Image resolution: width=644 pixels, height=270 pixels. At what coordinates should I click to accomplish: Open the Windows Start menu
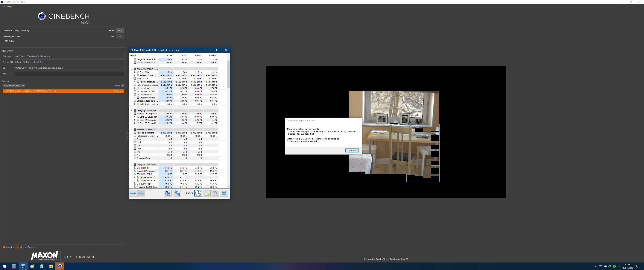click(x=4, y=266)
